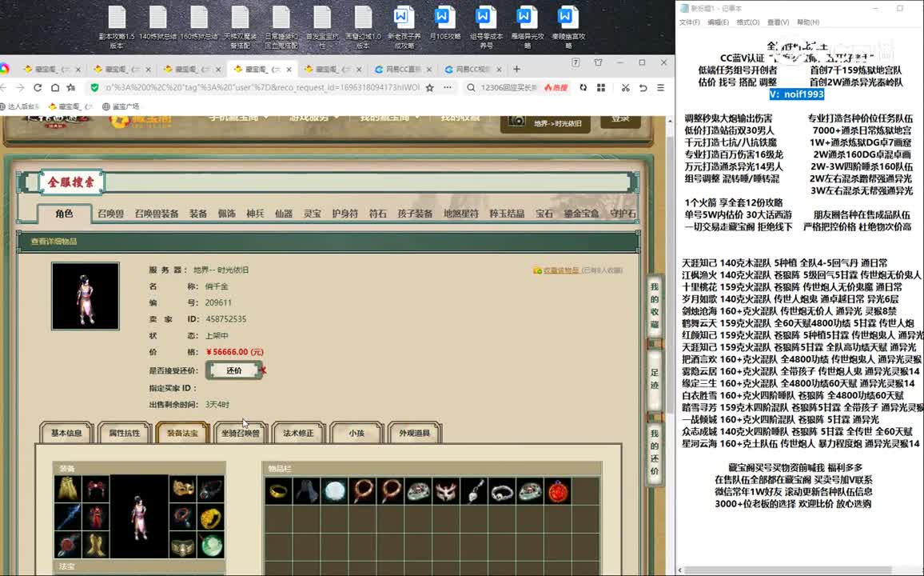The width and height of the screenshot is (924, 576).
Task: Open the 编辑(E) menu in Notepad
Action: point(718,22)
